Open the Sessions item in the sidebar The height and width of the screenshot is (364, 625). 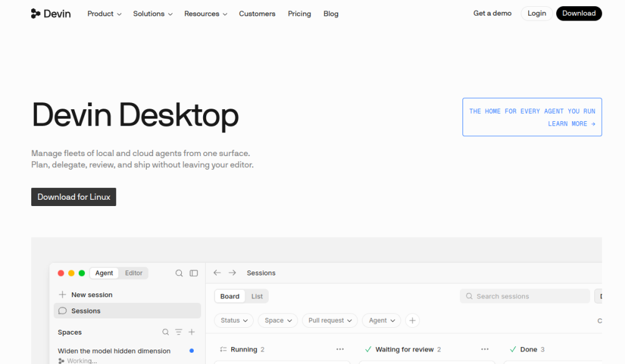point(127,311)
